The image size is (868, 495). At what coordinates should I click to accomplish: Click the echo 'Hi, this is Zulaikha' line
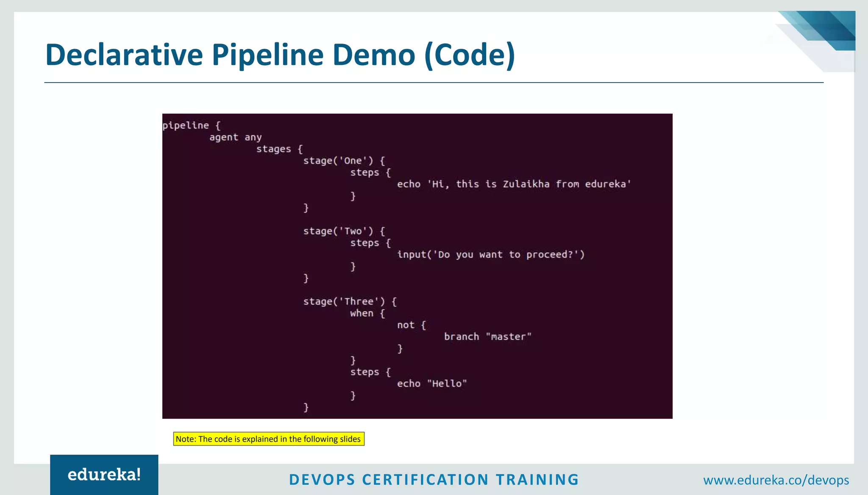[514, 184]
